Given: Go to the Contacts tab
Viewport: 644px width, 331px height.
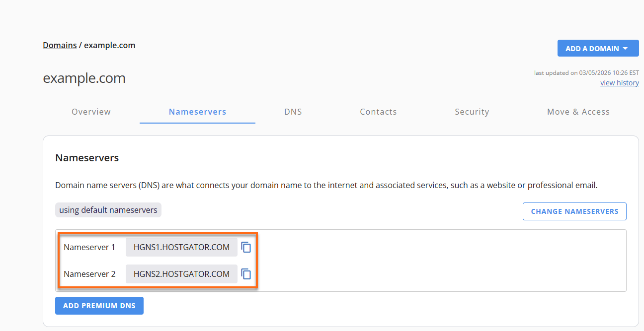Looking at the screenshot, I should pos(379,112).
